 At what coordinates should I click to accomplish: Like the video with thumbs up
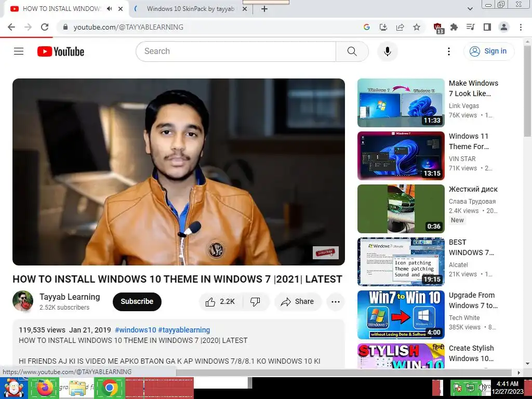coord(221,302)
